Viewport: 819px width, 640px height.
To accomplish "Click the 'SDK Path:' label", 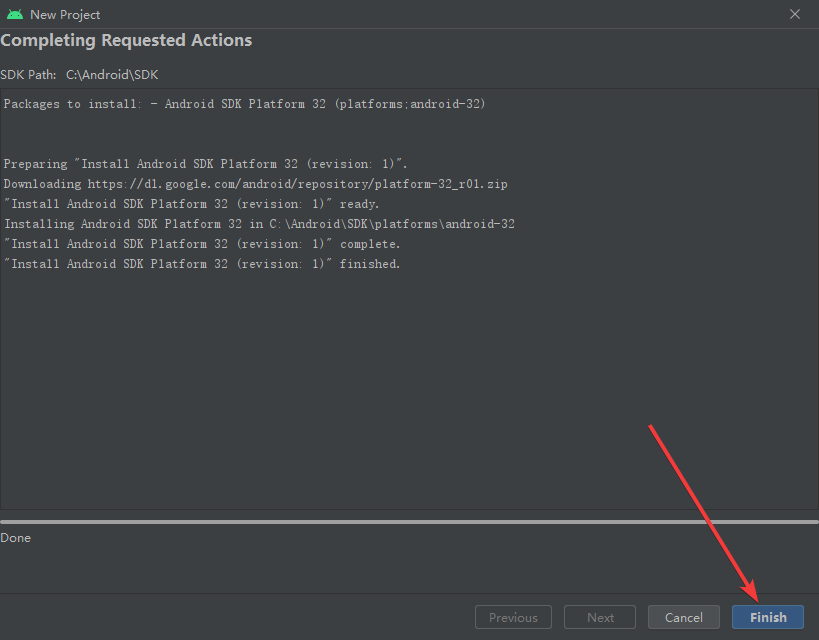I will coord(28,75).
